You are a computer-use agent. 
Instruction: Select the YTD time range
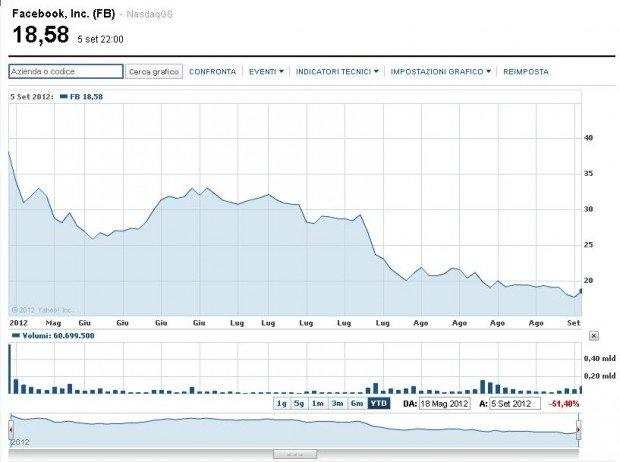[379, 403]
